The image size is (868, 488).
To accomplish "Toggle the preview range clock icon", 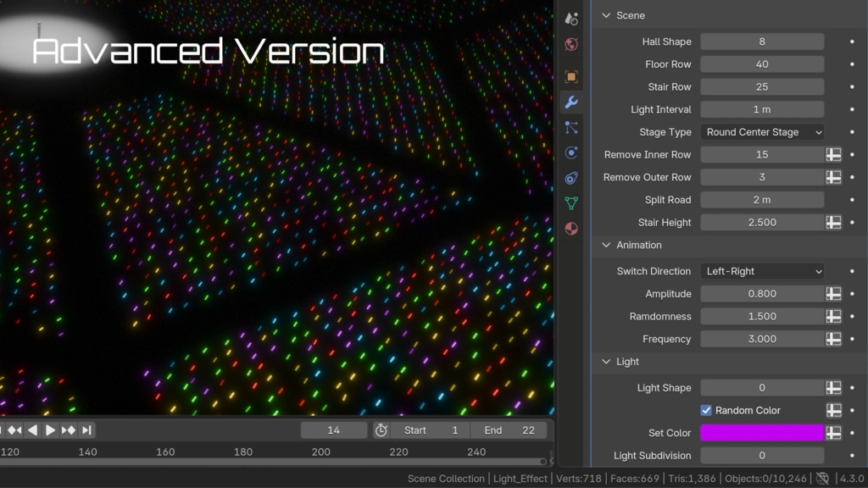I will tap(381, 430).
